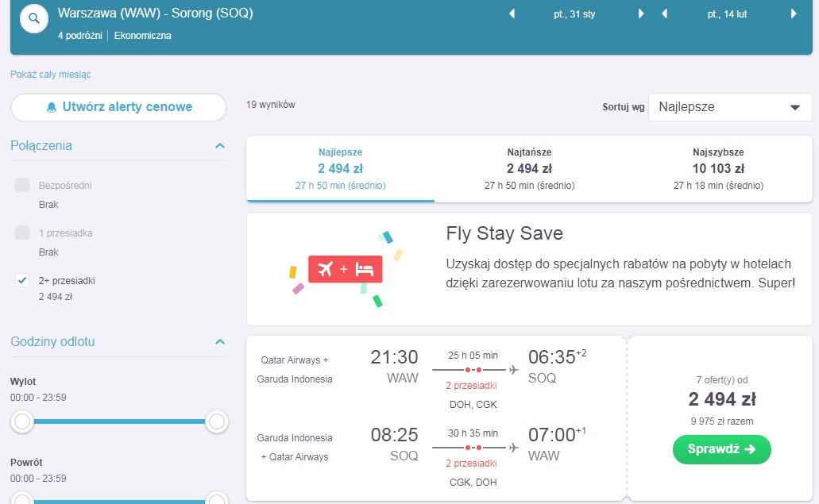
Task: Toggle the 1 przesiadka checkbox
Action: [x=22, y=233]
